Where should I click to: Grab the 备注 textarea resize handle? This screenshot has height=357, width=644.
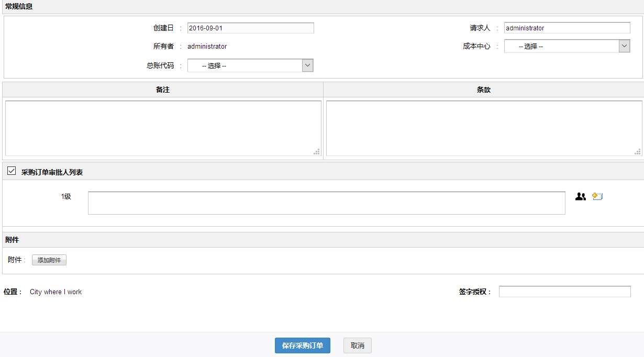317,152
